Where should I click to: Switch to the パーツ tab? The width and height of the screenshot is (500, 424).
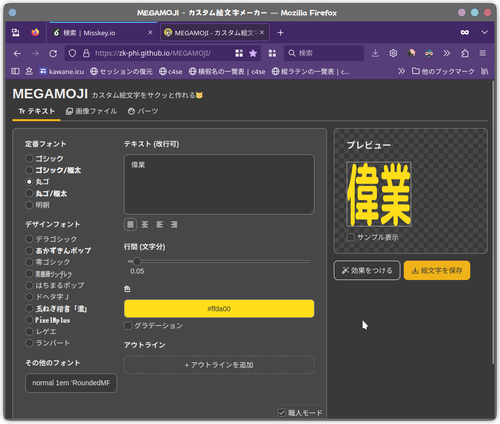(143, 111)
